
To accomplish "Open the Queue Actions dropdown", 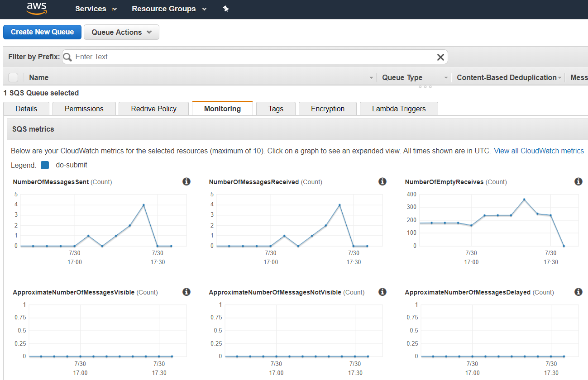I will coord(121,32).
